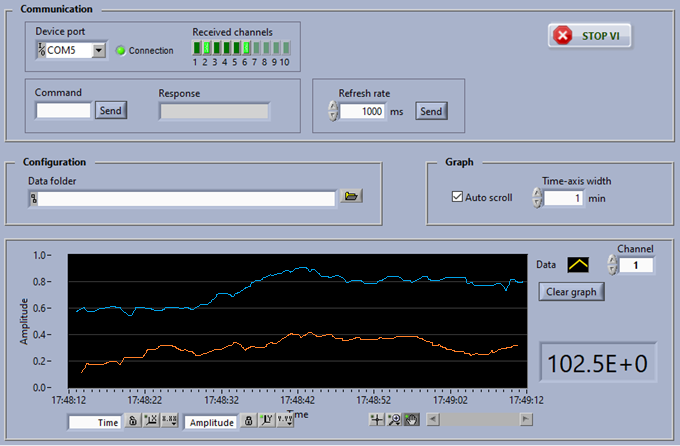
Task: Toggle the Auto scroll checkbox
Action: (458, 197)
